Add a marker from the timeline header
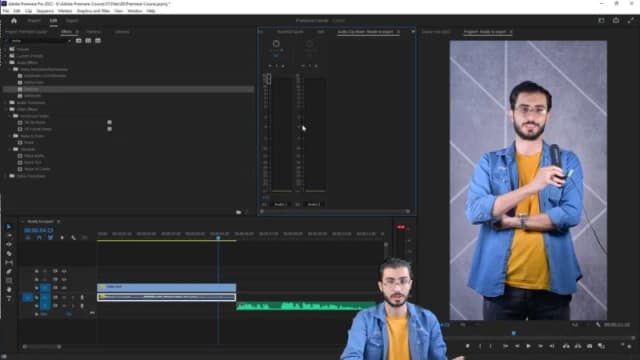640x360 pixels. tap(62, 238)
